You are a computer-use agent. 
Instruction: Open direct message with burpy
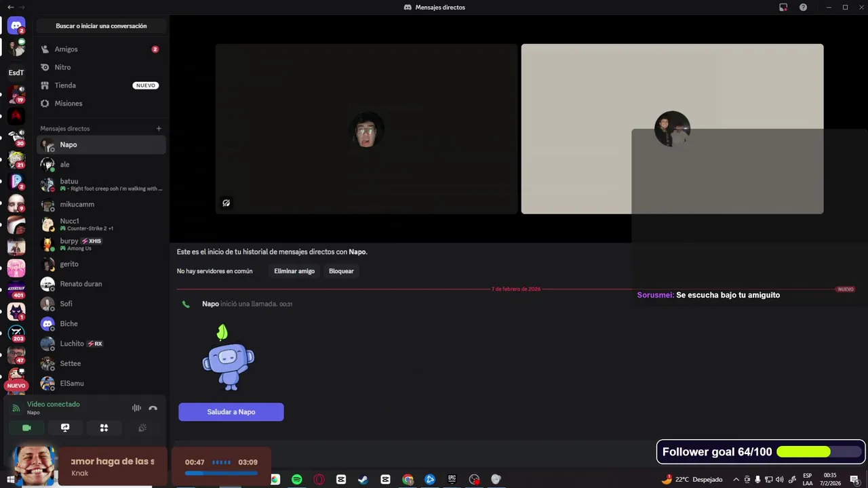click(101, 244)
